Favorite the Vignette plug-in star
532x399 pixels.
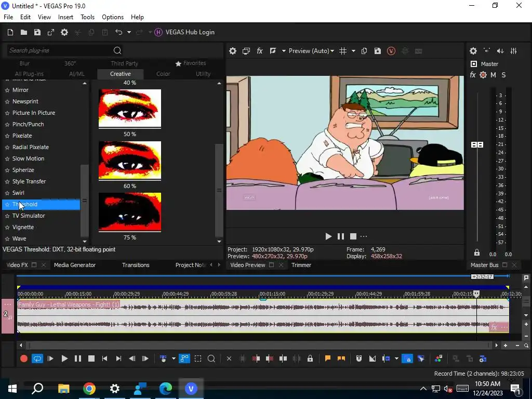[x=7, y=228]
